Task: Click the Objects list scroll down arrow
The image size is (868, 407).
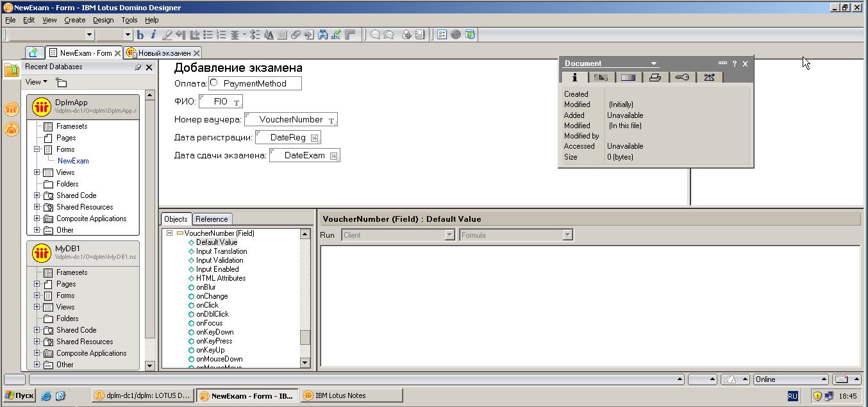Action: [x=305, y=363]
